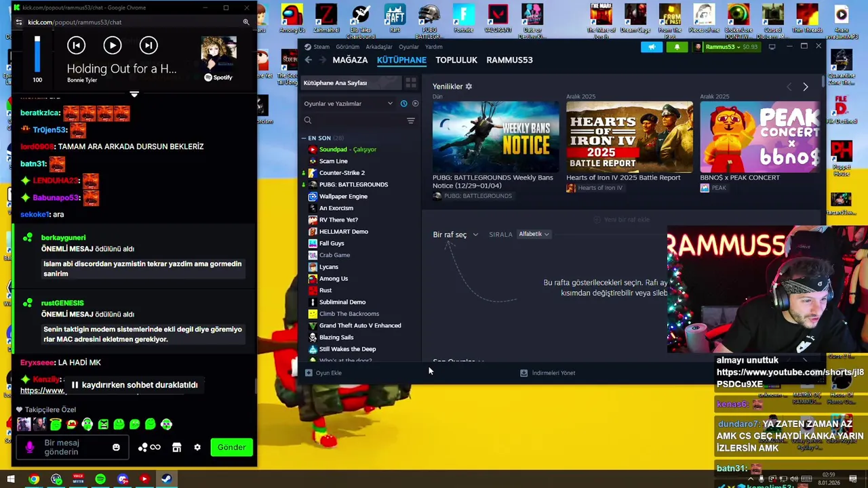
Task: Open the TOPLULUK tab
Action: 456,60
